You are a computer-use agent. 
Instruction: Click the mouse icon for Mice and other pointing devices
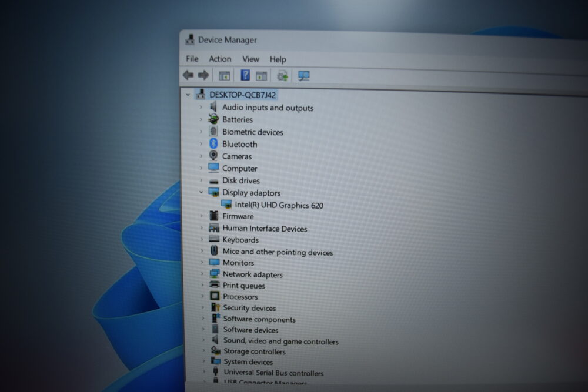pyautogui.click(x=214, y=250)
